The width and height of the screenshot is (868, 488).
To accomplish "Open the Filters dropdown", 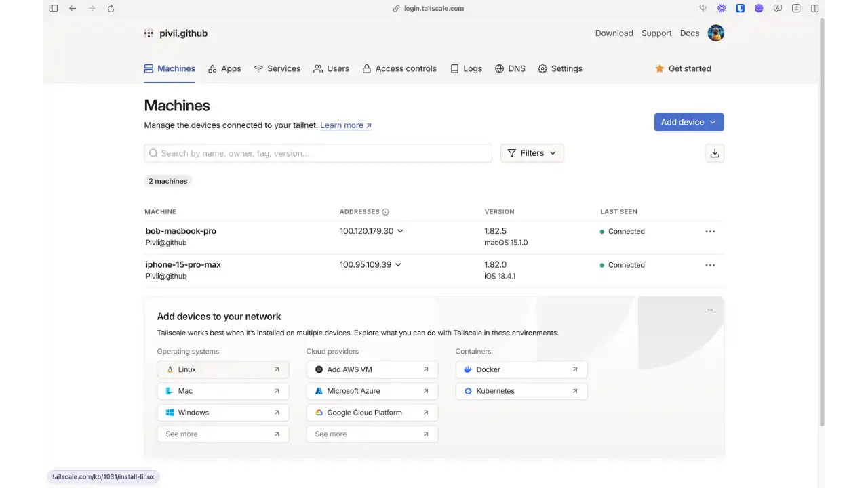I will [532, 153].
